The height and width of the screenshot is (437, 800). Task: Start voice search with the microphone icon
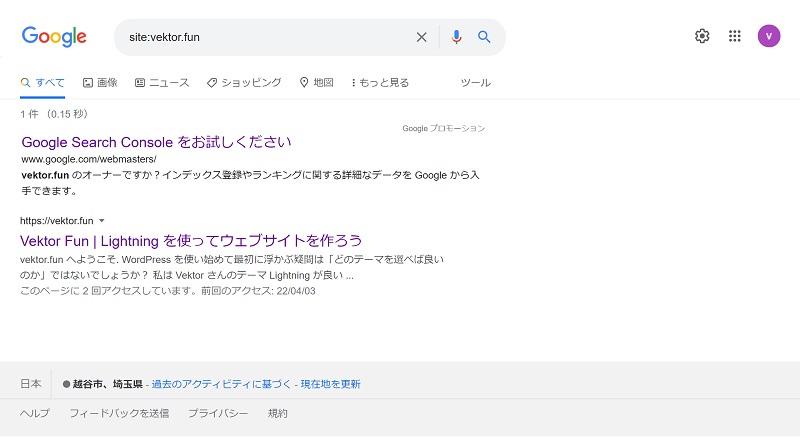[456, 37]
